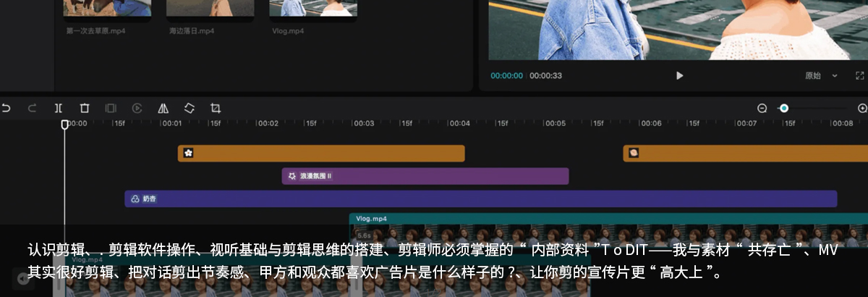Click the 海边落日.mp4 media thumbnail
Viewport: 868px width, 297px height.
pyautogui.click(x=210, y=8)
